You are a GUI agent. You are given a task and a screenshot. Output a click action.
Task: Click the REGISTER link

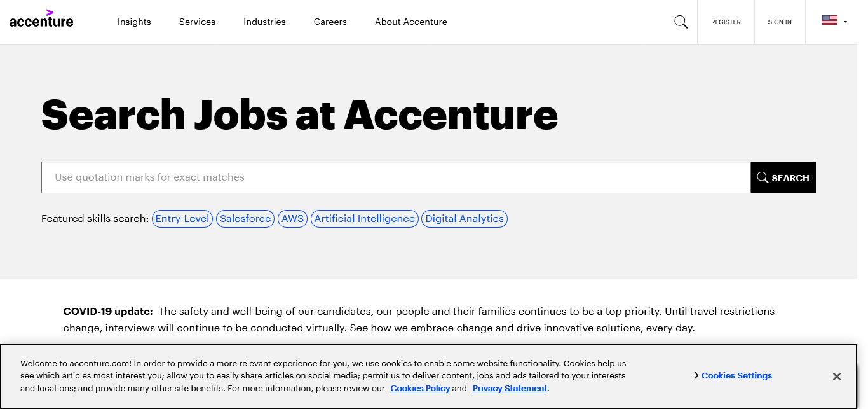(726, 22)
